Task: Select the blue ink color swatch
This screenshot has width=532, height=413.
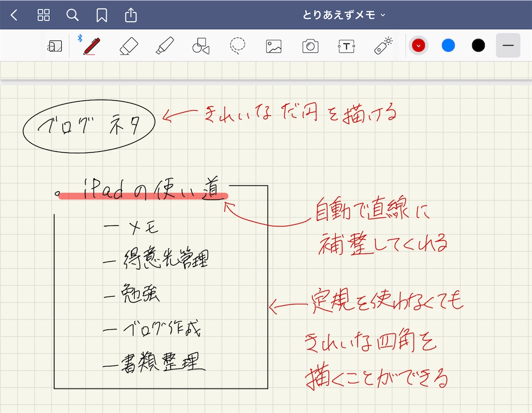Action: pos(448,46)
